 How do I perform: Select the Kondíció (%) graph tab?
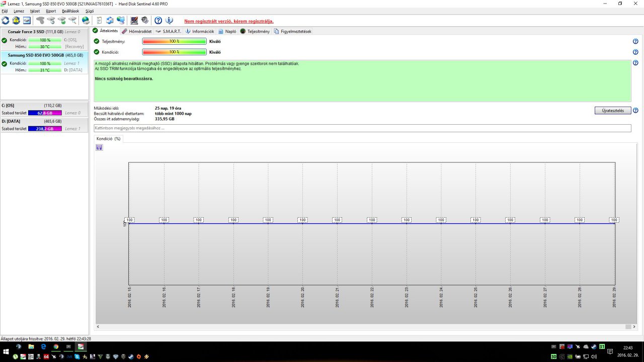pyautogui.click(x=108, y=138)
